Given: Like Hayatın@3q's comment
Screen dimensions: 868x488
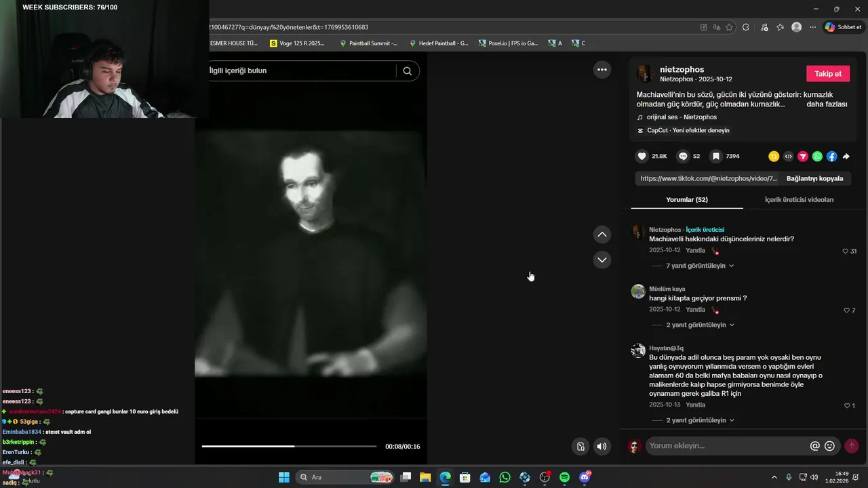Looking at the screenshot, I should pyautogui.click(x=846, y=405).
